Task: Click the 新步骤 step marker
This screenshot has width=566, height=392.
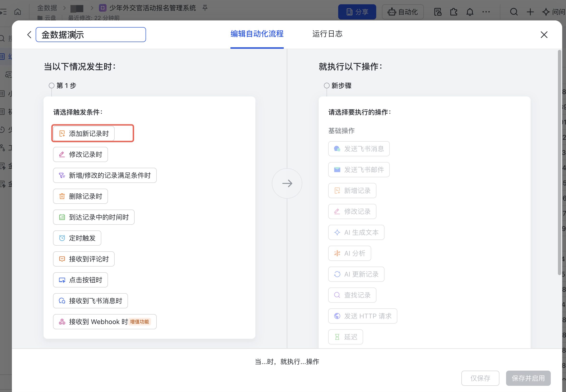Action: 327,86
